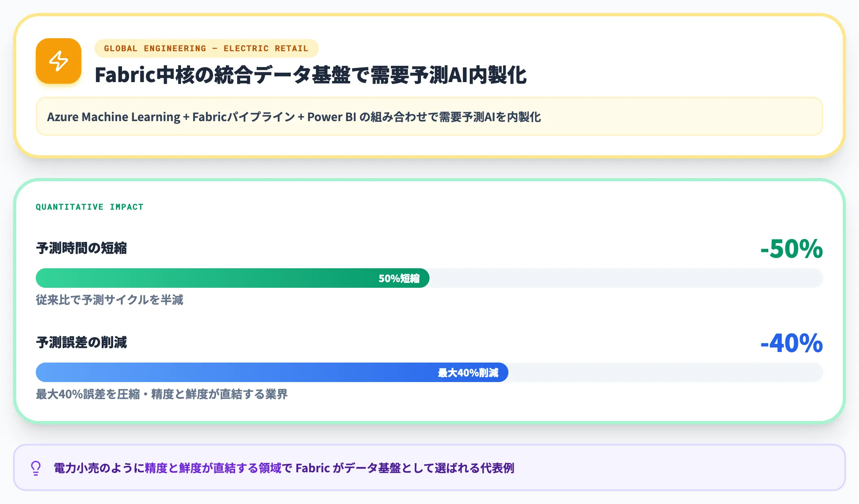859x504 pixels.
Task: Click the green -50% value
Action: tap(791, 248)
